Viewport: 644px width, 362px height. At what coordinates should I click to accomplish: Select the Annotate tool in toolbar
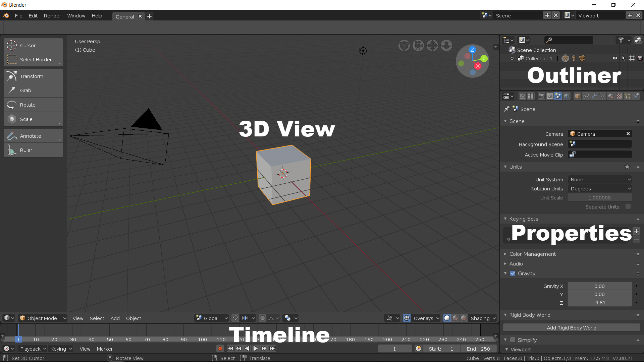(x=33, y=135)
